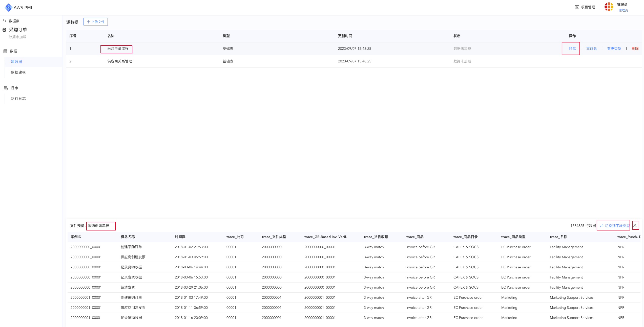Click 供应商关系管理 name in source table
The image size is (644, 327).
[120, 61]
